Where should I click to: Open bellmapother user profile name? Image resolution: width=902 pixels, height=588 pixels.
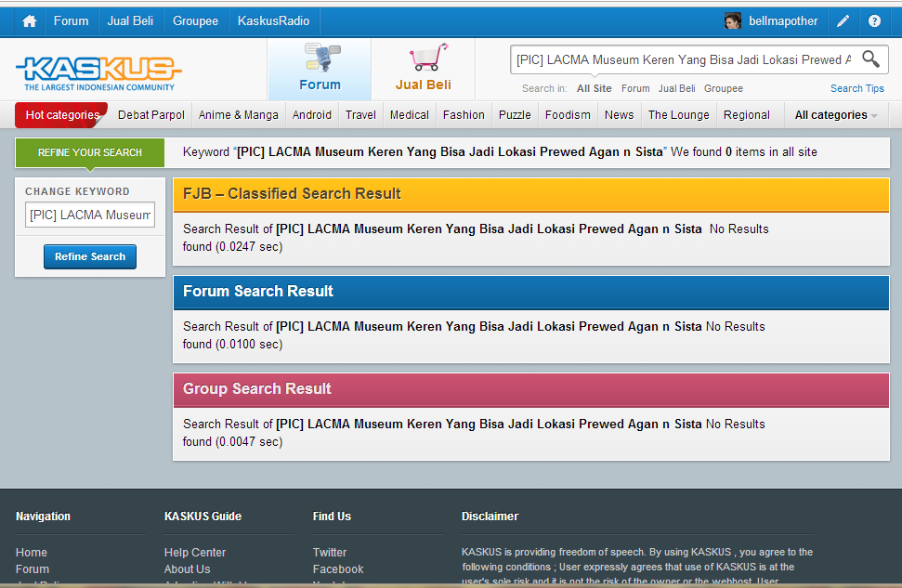pyautogui.click(x=783, y=21)
